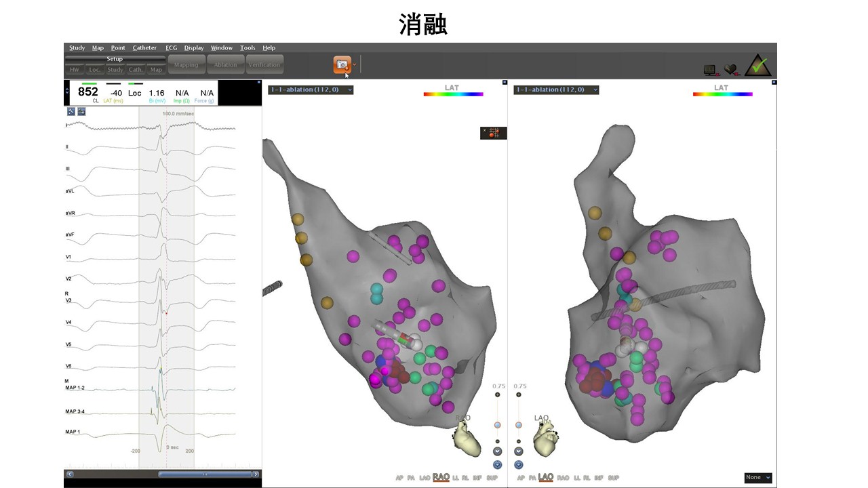Open the Map menu
The image size is (868, 488).
click(x=98, y=48)
